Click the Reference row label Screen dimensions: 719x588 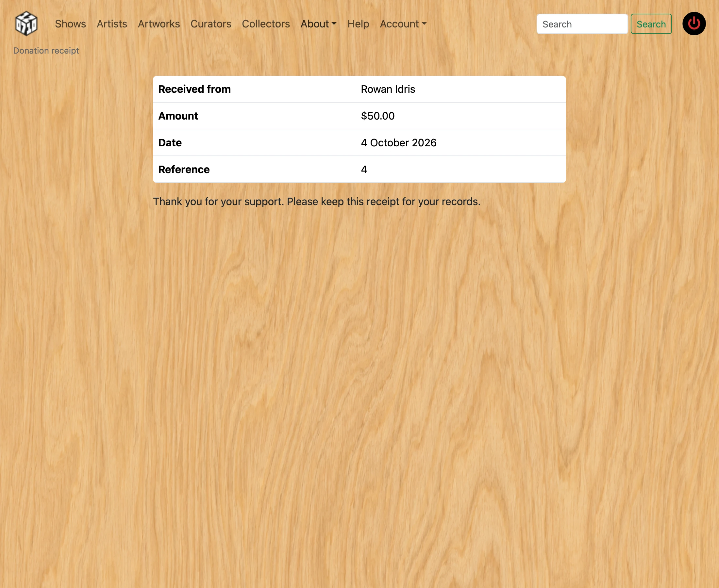point(184,169)
